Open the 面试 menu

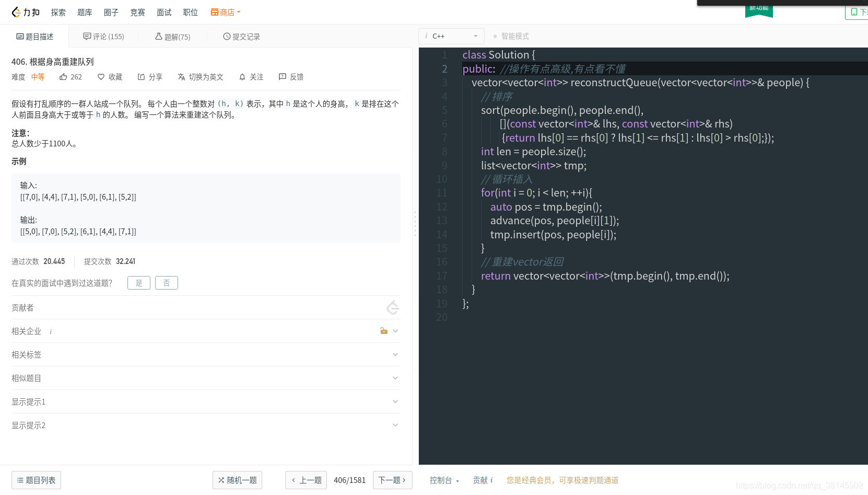click(x=164, y=12)
